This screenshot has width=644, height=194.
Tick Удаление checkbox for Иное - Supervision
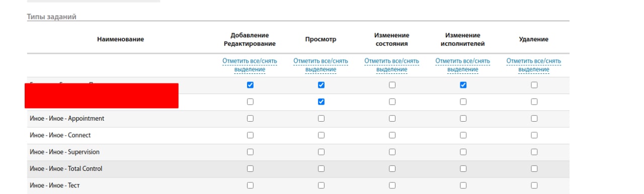tap(534, 152)
